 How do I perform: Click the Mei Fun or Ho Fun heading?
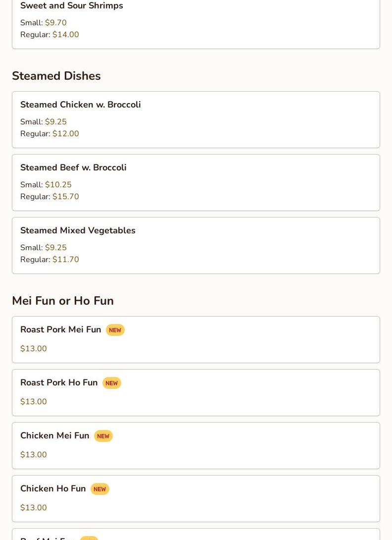(x=63, y=301)
